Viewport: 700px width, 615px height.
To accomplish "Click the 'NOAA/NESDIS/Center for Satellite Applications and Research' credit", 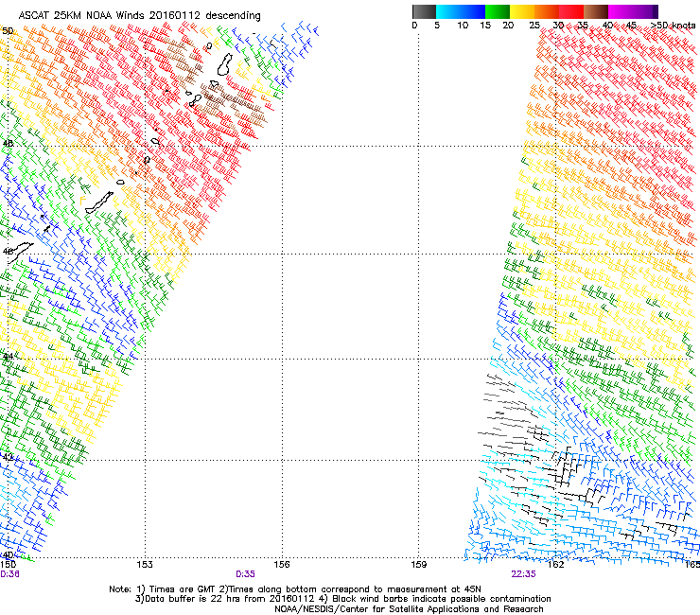I will pos(409,609).
